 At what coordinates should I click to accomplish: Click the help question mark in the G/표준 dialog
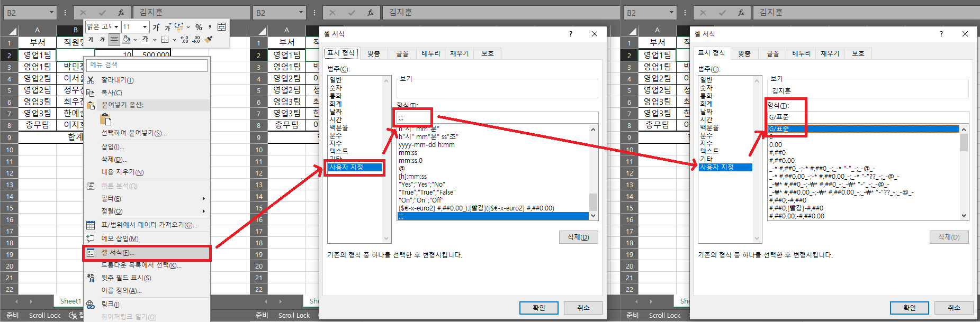pyautogui.click(x=941, y=34)
